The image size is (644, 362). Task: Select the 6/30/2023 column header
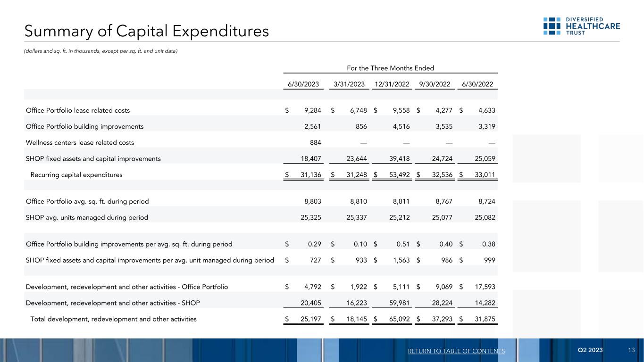303,84
